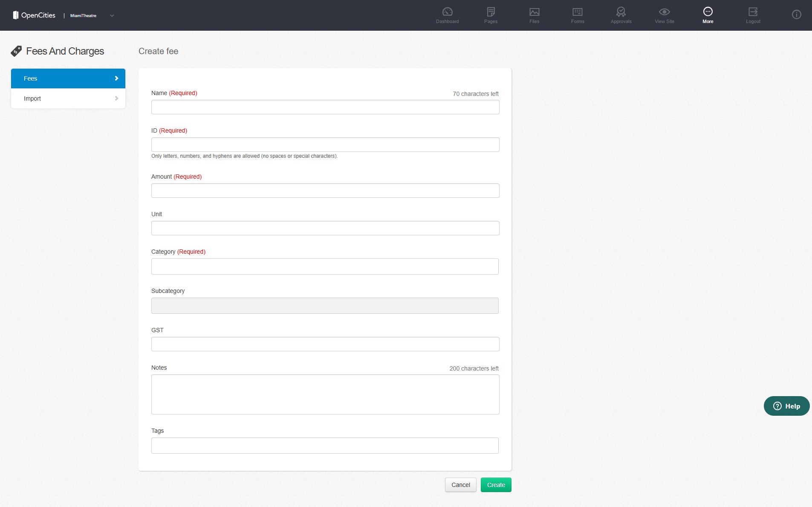Focus the Amount input field
This screenshot has width=812, height=507.
(x=325, y=191)
